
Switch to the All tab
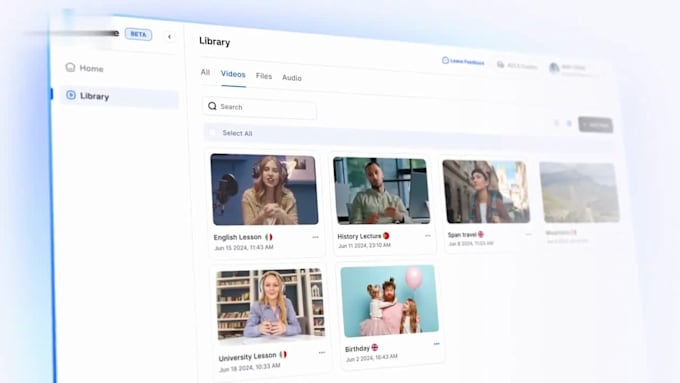click(205, 72)
